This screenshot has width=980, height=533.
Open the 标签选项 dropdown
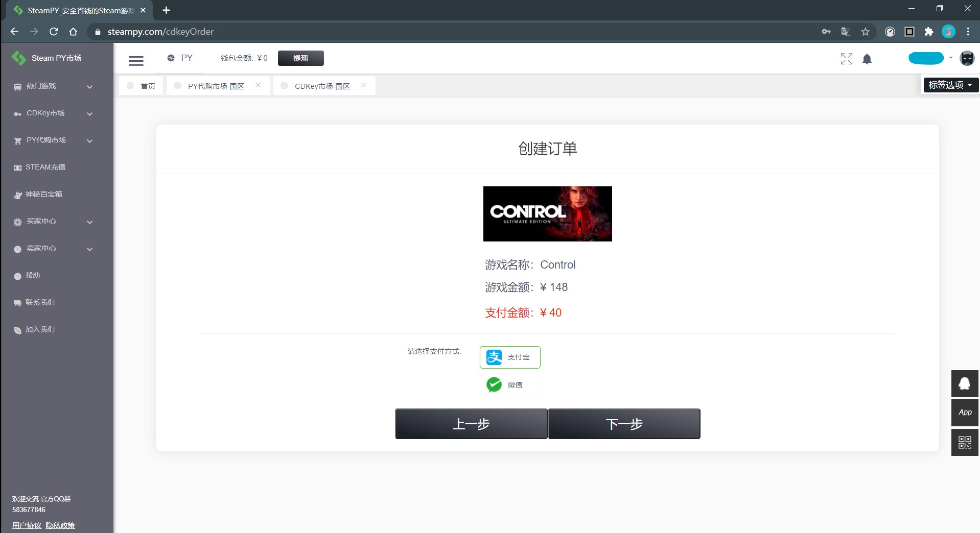tap(951, 85)
